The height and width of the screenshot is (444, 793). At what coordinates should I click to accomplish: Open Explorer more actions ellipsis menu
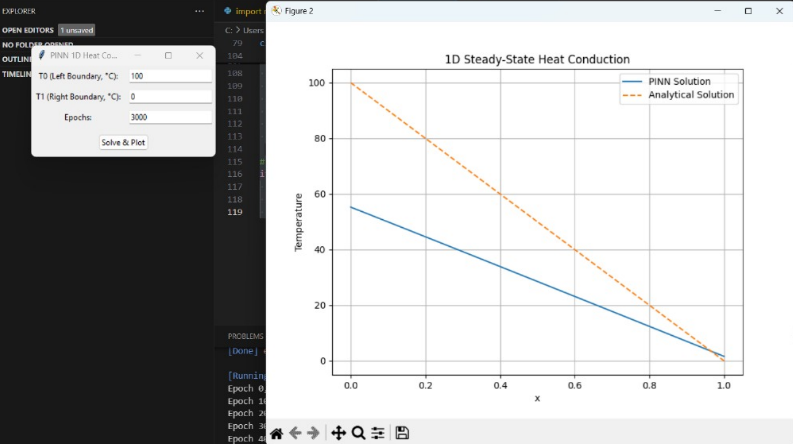(199, 11)
